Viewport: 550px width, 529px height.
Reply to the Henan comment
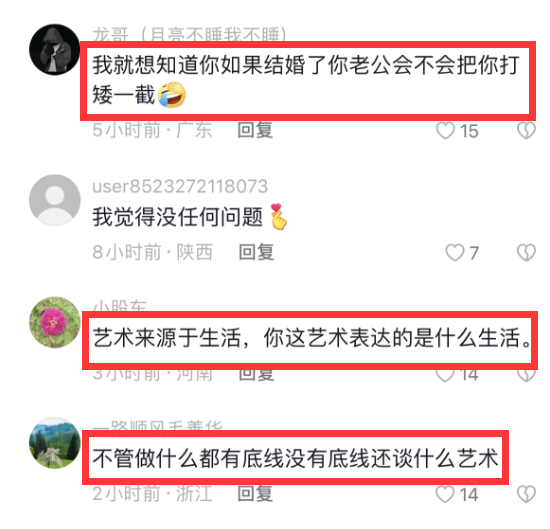[256, 375]
